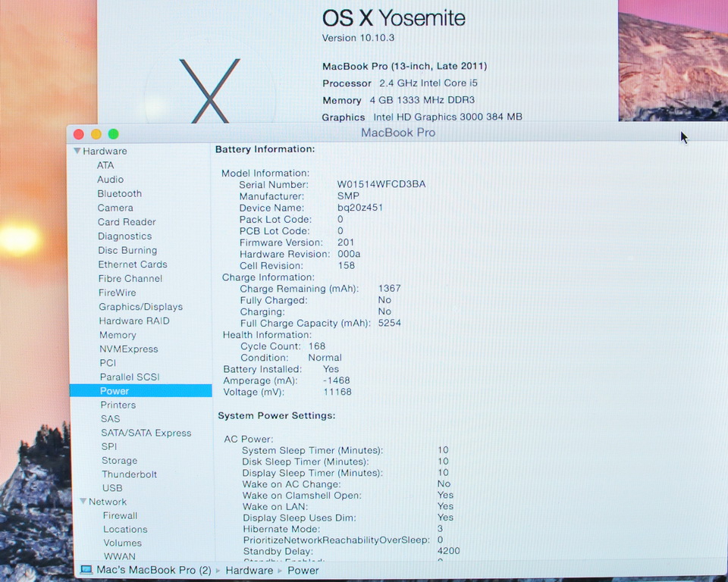Screen dimensions: 728x582
Task: Click Cycle Count value 168
Action: coord(317,346)
